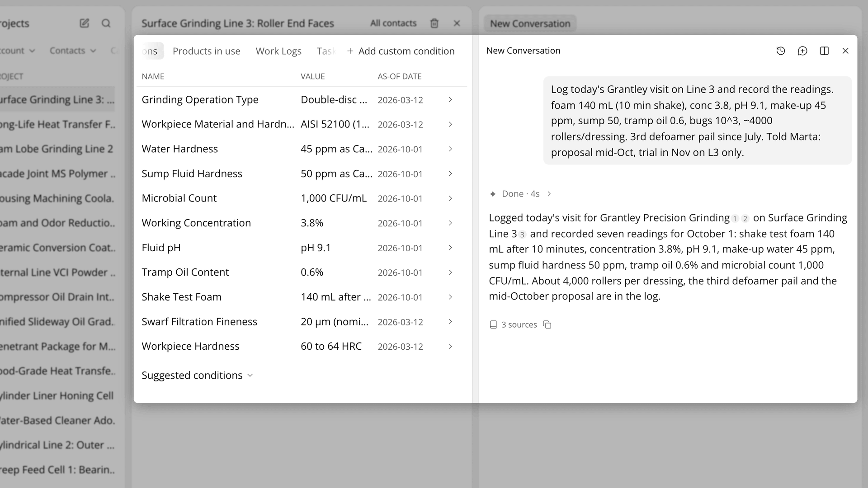868x488 pixels.
Task: Switch to the Products in use tab
Action: tap(207, 51)
